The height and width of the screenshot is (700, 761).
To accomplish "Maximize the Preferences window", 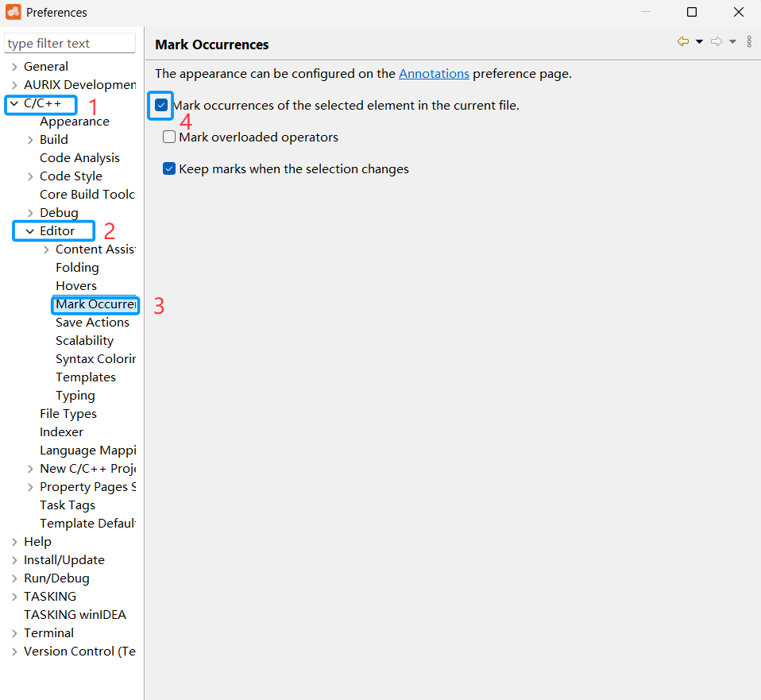I will point(692,12).
